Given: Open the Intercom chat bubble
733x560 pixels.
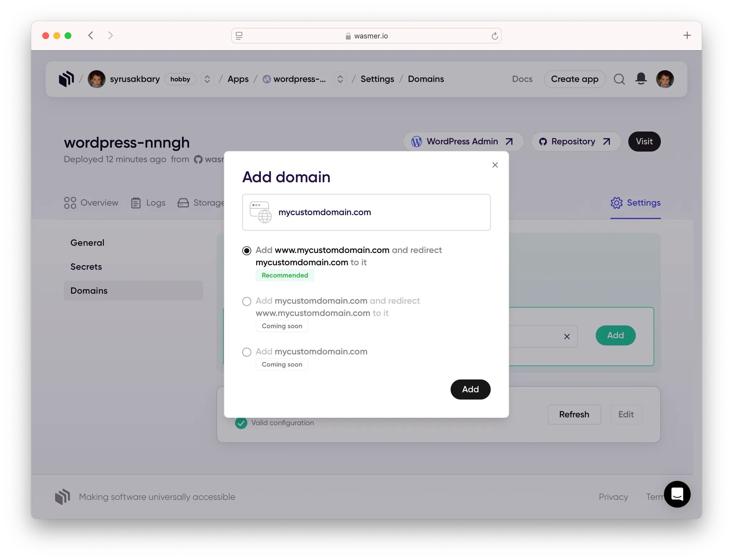Looking at the screenshot, I should (677, 494).
